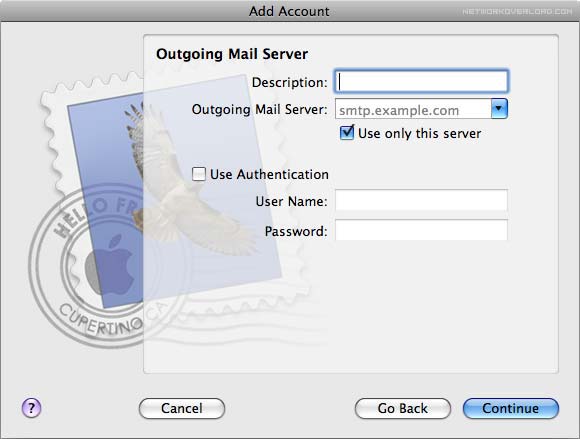Click the bold Outgoing Mail Server heading

click(x=232, y=54)
